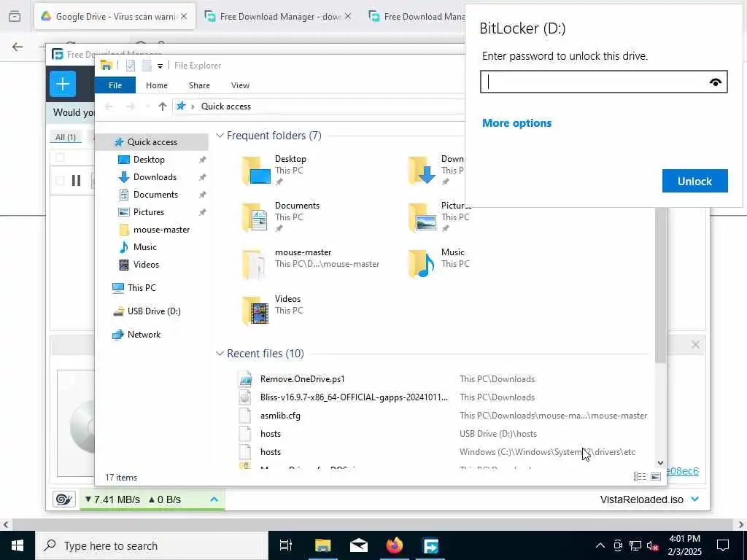Click the File Explorer title bar icon

107,66
